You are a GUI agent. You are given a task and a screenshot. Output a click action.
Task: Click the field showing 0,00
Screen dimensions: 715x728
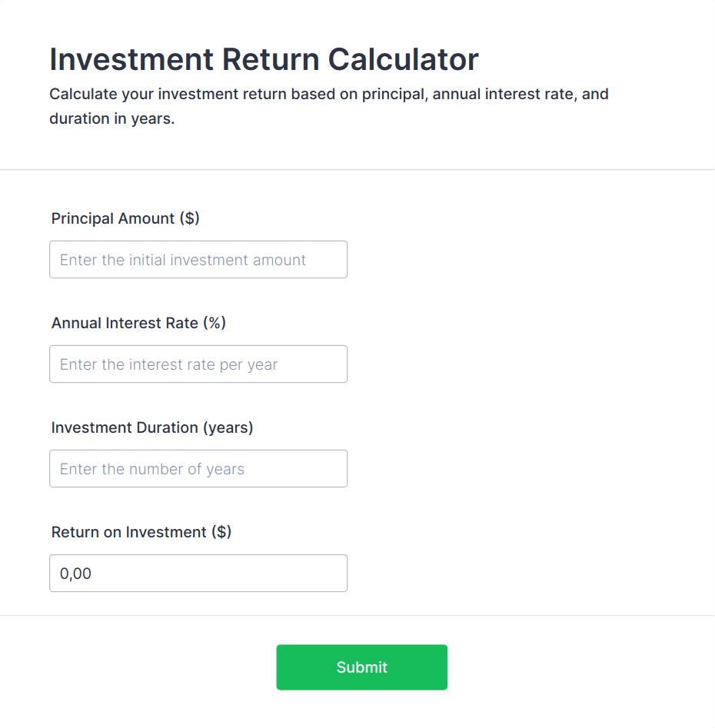click(x=76, y=573)
